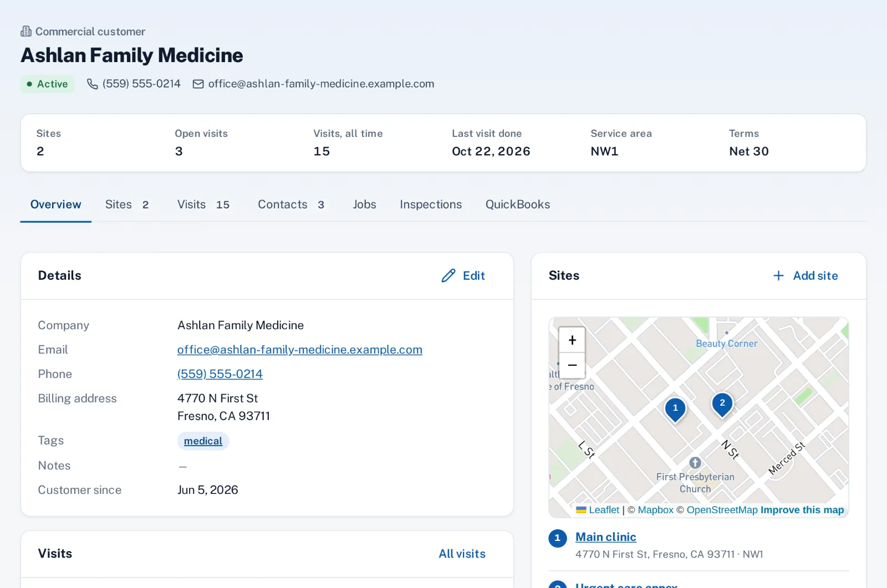
Task: Click the envelope email icon in the header
Action: click(x=198, y=84)
